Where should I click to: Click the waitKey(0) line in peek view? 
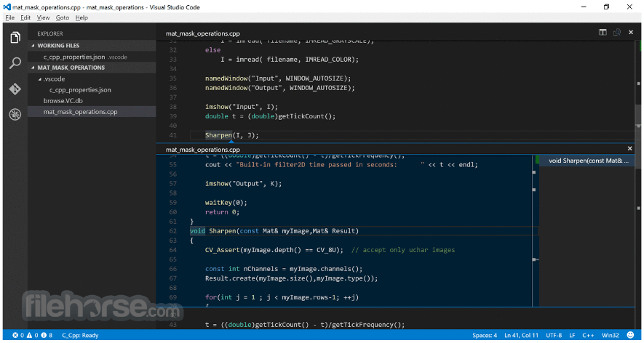click(x=226, y=203)
